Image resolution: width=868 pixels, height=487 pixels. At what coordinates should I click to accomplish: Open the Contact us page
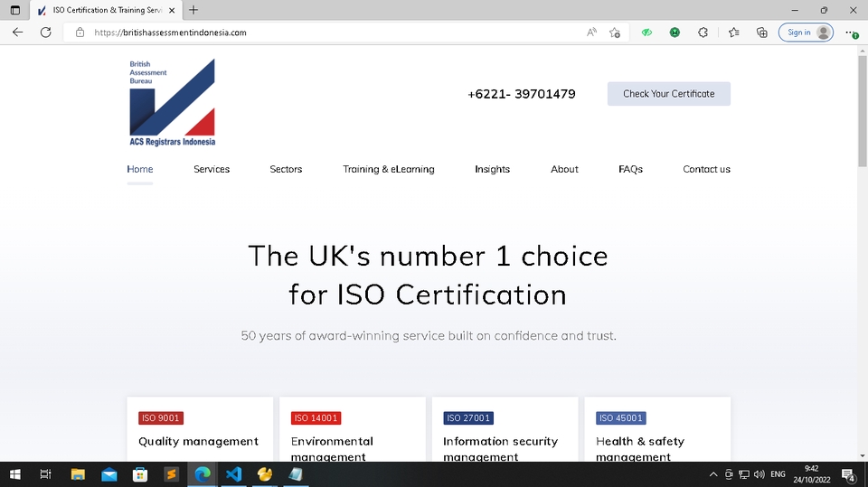706,169
